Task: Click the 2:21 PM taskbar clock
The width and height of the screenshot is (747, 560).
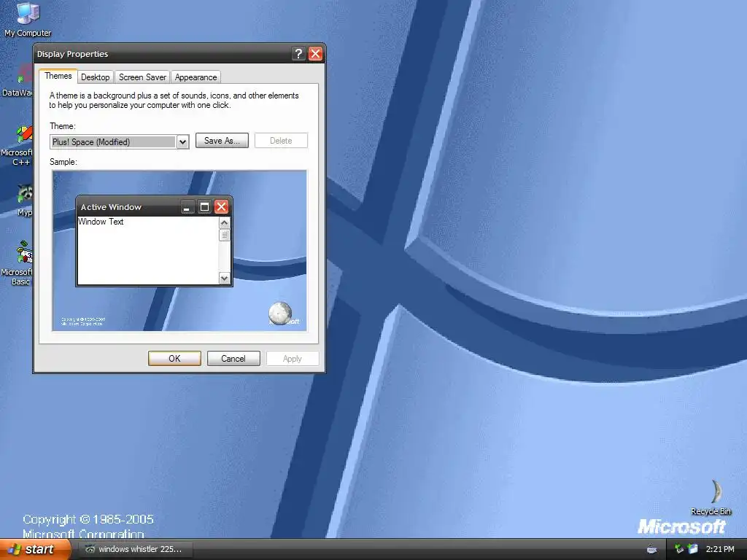Action: [720, 549]
